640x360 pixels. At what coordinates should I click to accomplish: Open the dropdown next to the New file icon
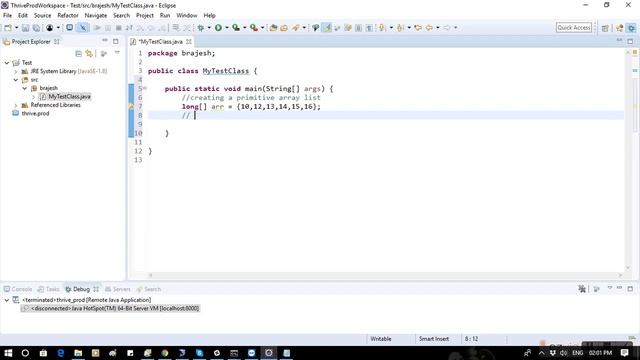16,28
